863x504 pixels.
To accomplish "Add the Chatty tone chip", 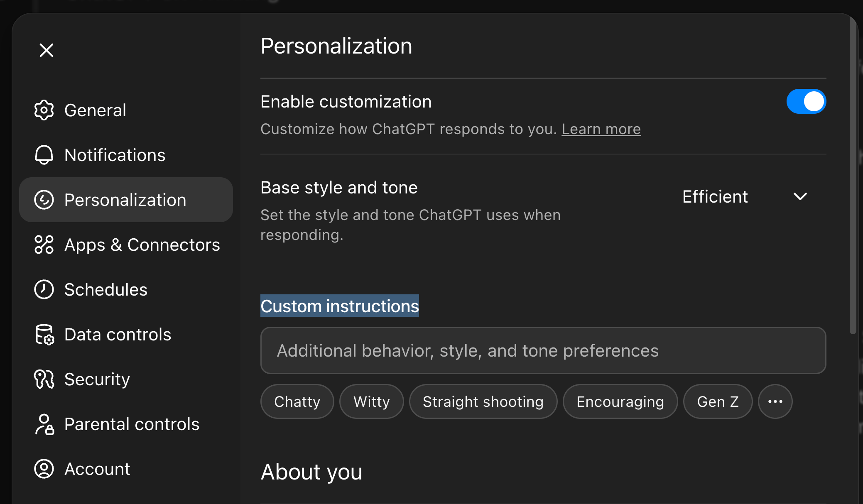I will 297,401.
